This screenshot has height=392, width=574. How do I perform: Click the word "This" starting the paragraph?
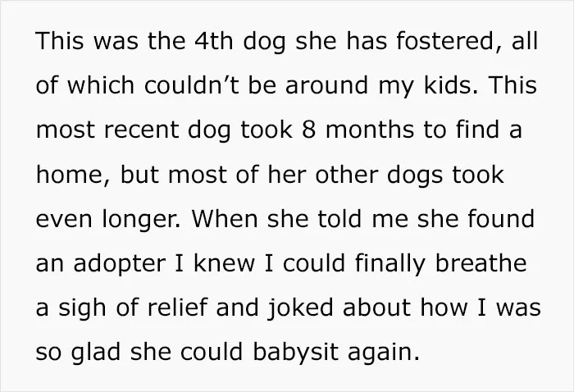[60, 40]
